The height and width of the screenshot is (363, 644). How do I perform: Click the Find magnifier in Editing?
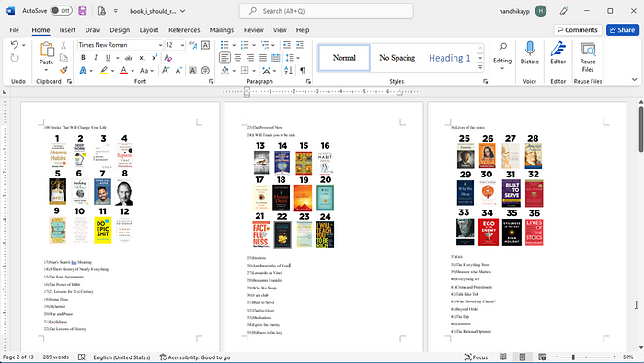pyautogui.click(x=502, y=47)
